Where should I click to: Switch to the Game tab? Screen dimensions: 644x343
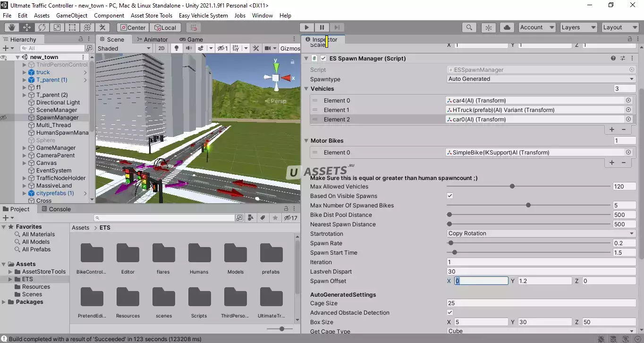coord(192,39)
